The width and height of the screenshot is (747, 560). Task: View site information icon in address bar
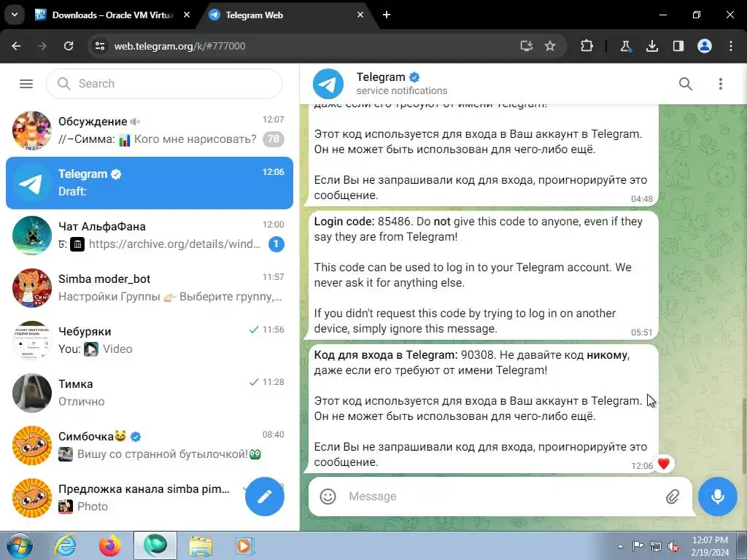click(99, 46)
